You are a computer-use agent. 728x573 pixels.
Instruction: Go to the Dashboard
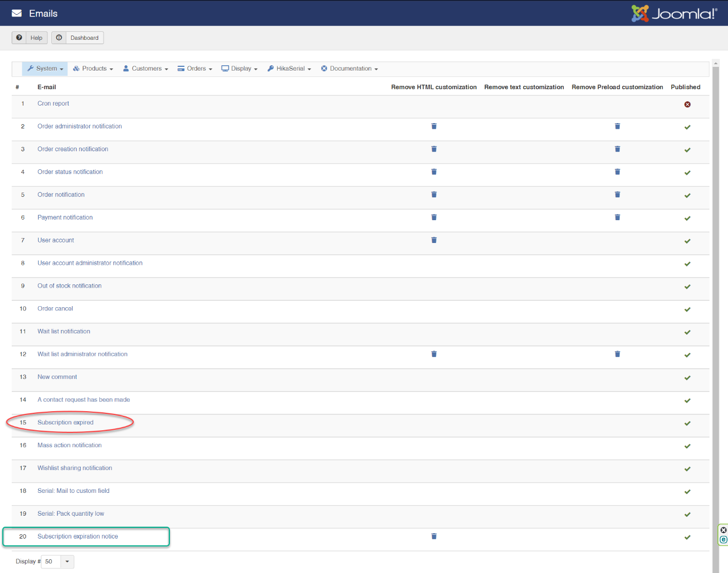[x=78, y=38]
